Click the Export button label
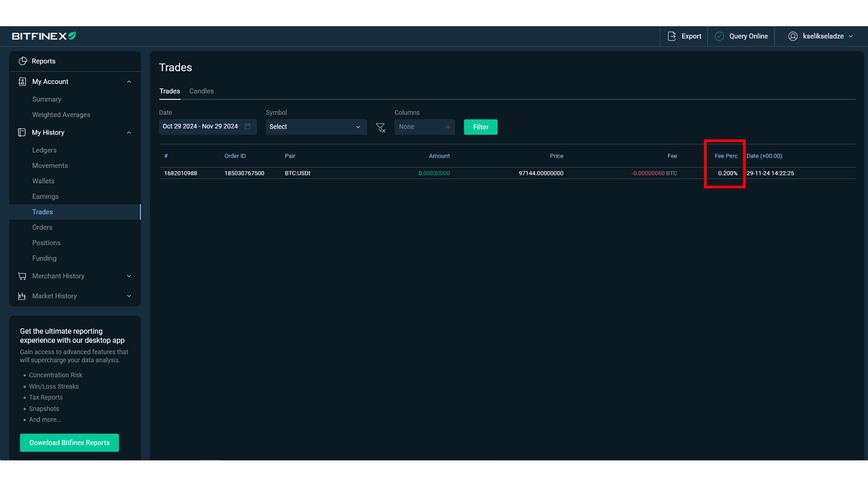Screen dimensions: 868x488 pyautogui.click(x=691, y=36)
